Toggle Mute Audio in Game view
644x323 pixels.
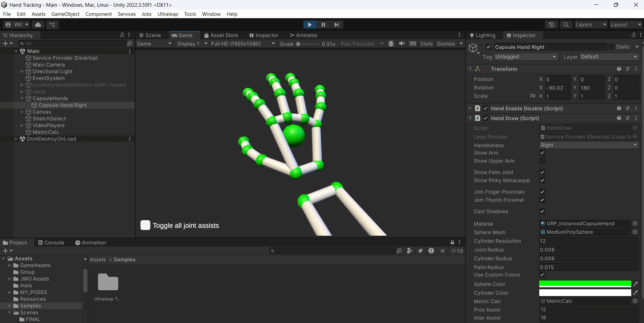click(x=402, y=44)
